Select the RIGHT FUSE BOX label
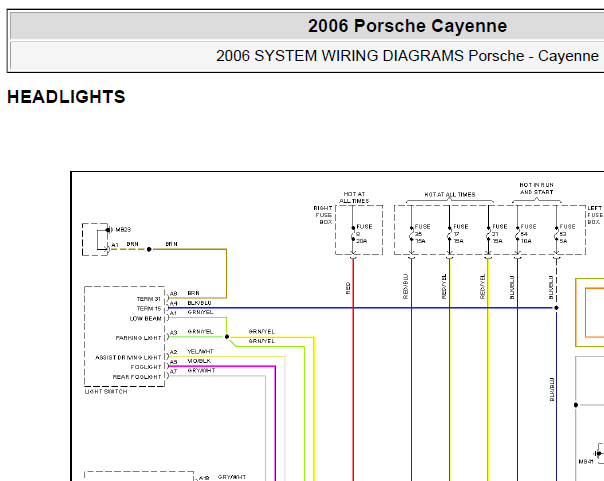The height and width of the screenshot is (481, 604). tap(323, 215)
